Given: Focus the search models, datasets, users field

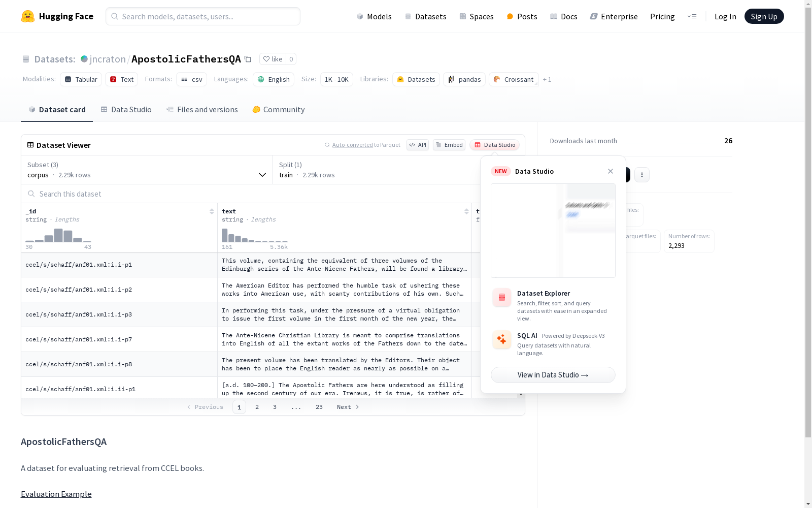Looking at the screenshot, I should [x=203, y=16].
